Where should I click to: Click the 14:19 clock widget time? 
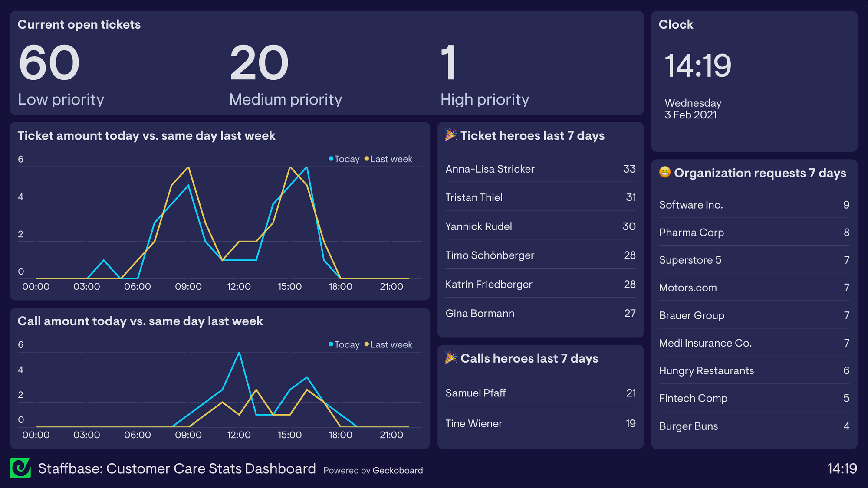[x=698, y=66]
